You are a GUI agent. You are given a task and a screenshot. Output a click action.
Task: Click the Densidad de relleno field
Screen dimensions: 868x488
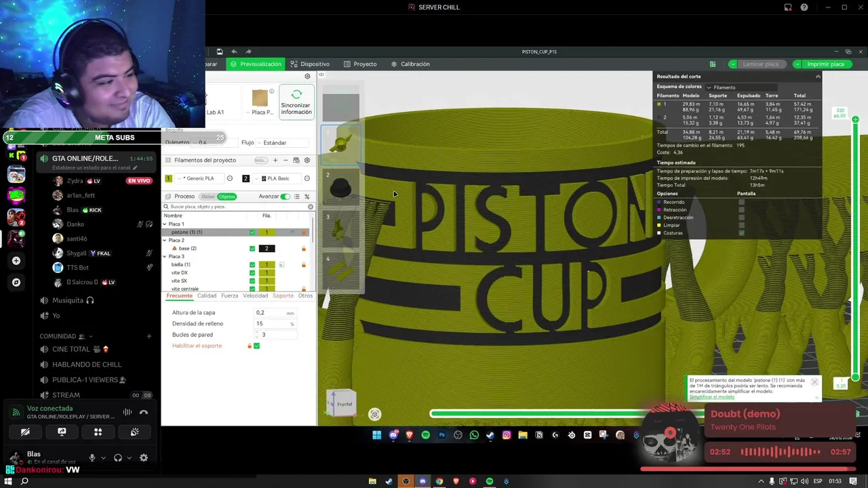click(275, 323)
